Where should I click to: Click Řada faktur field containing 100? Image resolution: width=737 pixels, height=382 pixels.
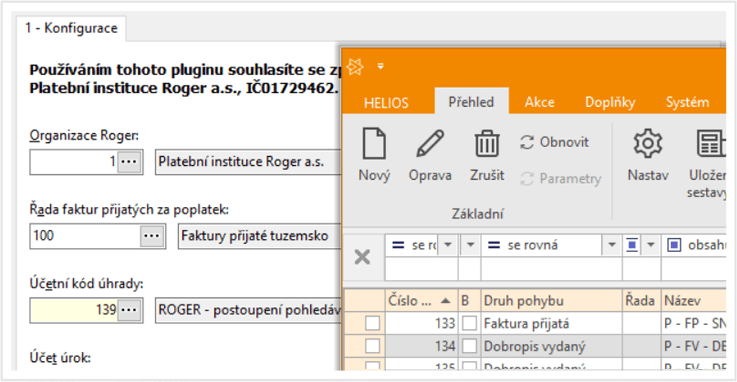point(86,235)
